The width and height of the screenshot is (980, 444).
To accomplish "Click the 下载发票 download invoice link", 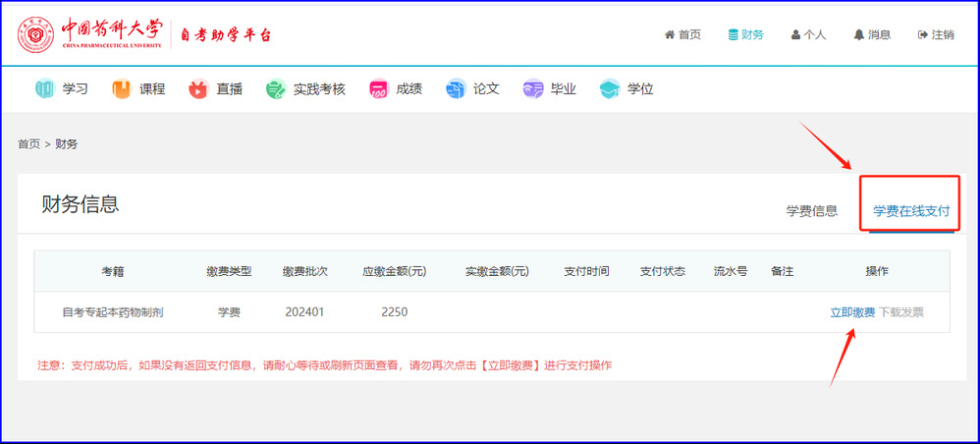I will [x=900, y=312].
